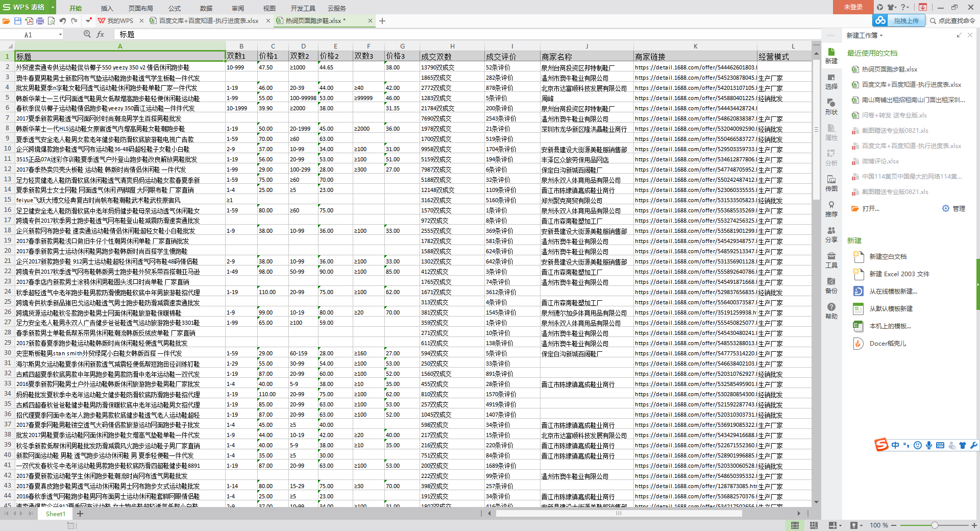
Task: Click 新建空白文档 in task pane
Action: pos(888,257)
